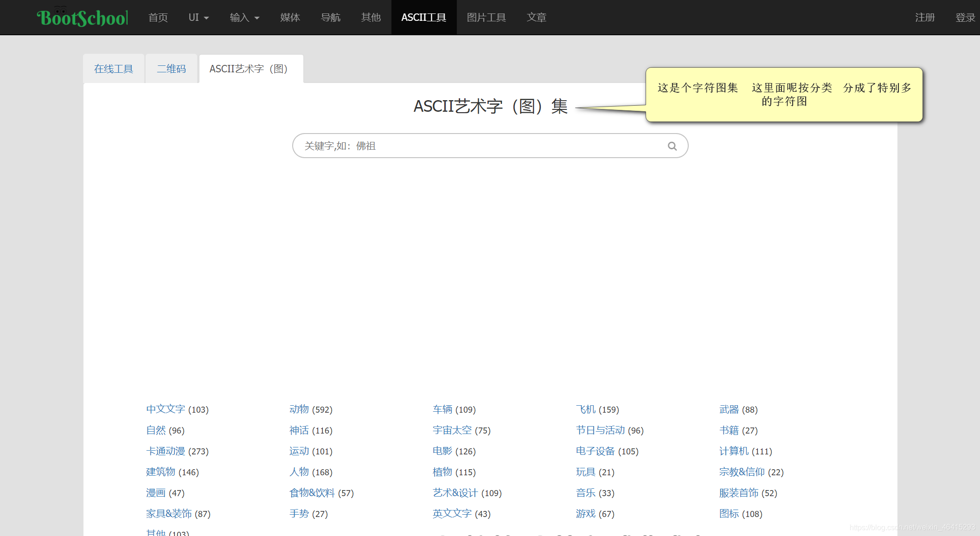Screen dimensions: 980x536
Task: Switch to the 二维码 tab
Action: (x=172, y=69)
